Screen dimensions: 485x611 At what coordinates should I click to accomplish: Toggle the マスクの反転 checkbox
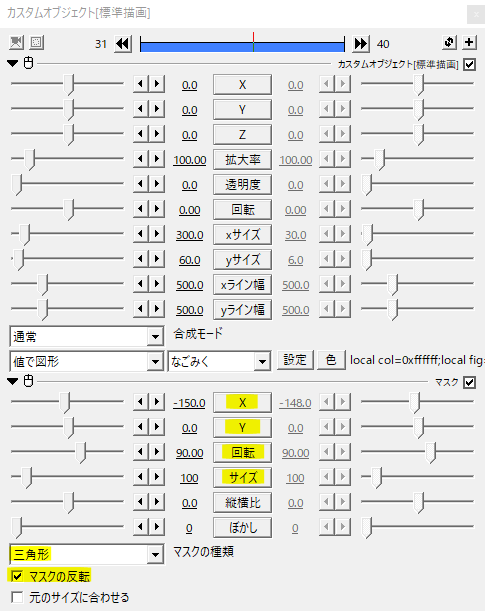coord(17,576)
